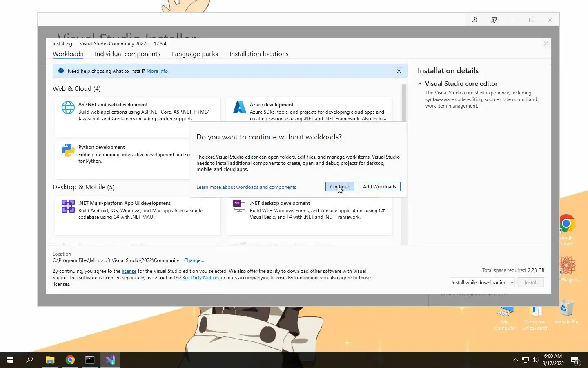Open the Install while downloading dropdown

pos(482,283)
